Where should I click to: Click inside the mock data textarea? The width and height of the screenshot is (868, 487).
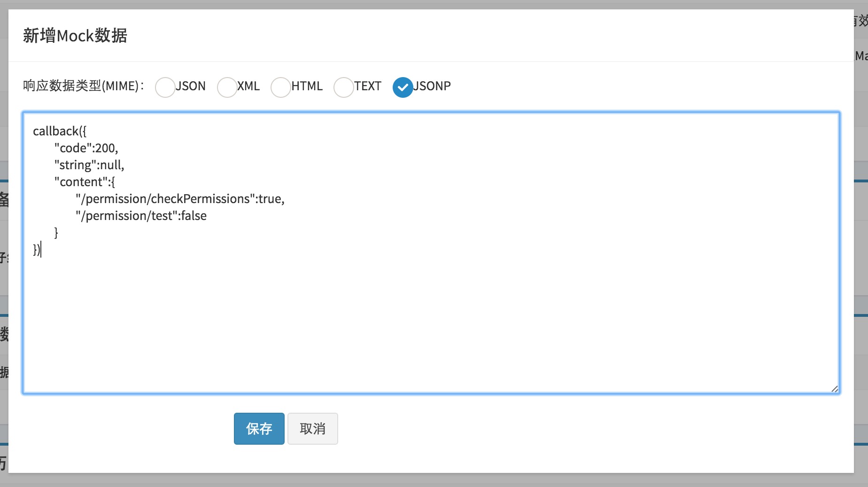431,252
